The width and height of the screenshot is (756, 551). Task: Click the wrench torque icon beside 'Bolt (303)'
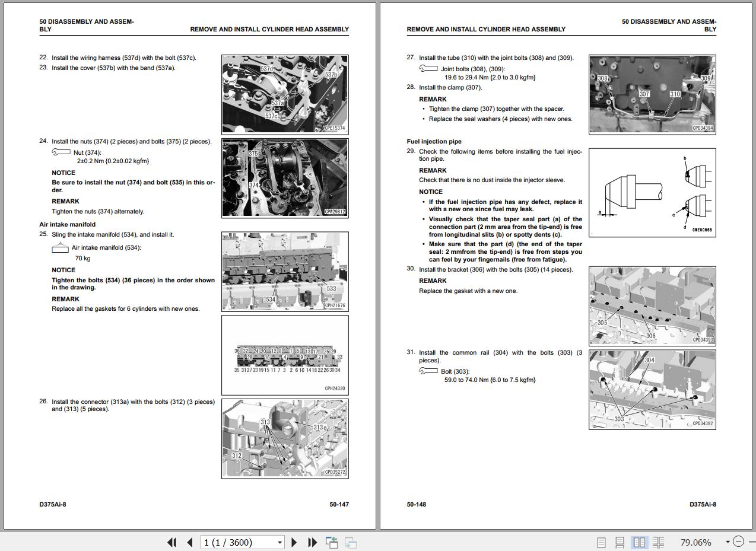(428, 371)
